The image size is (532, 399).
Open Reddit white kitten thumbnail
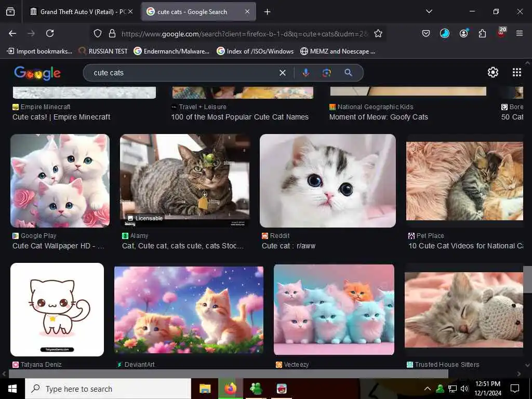click(x=328, y=180)
